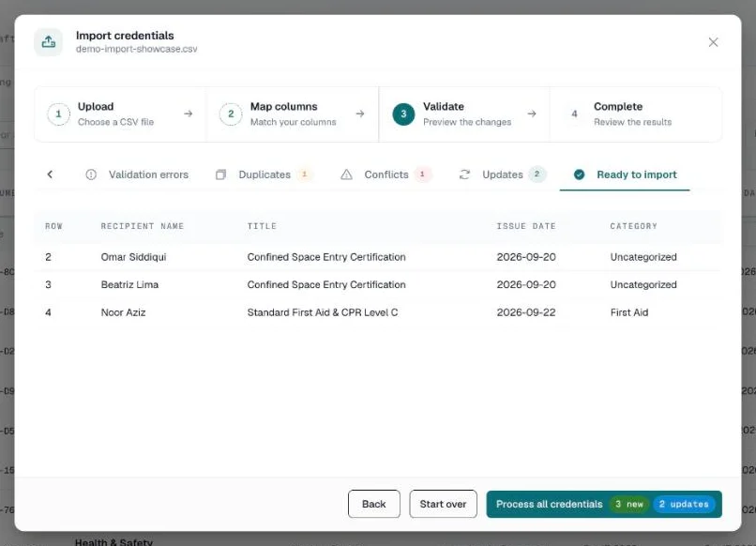Click the ROW column header
Viewport: 756px width, 546px height.
pyautogui.click(x=54, y=226)
